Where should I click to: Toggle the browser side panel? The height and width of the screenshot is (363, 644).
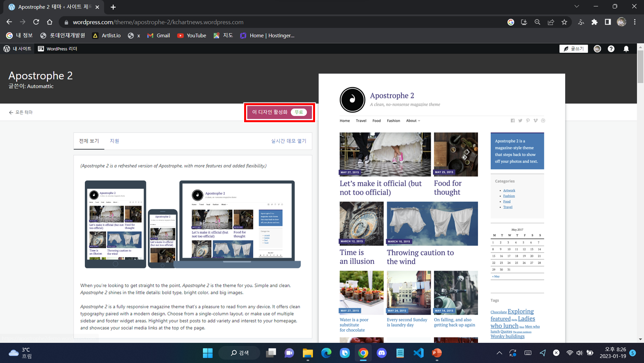coord(608,22)
